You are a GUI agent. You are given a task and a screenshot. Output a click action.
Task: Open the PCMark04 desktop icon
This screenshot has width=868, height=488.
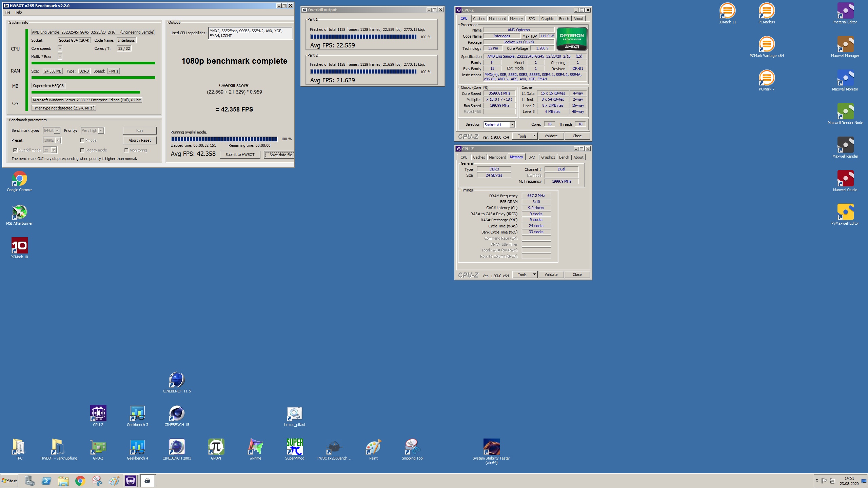tap(767, 14)
